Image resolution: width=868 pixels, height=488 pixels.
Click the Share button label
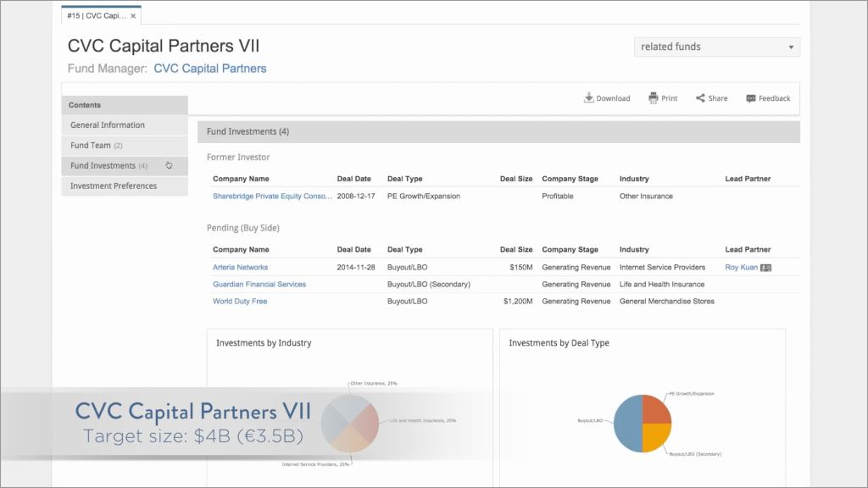[718, 98]
